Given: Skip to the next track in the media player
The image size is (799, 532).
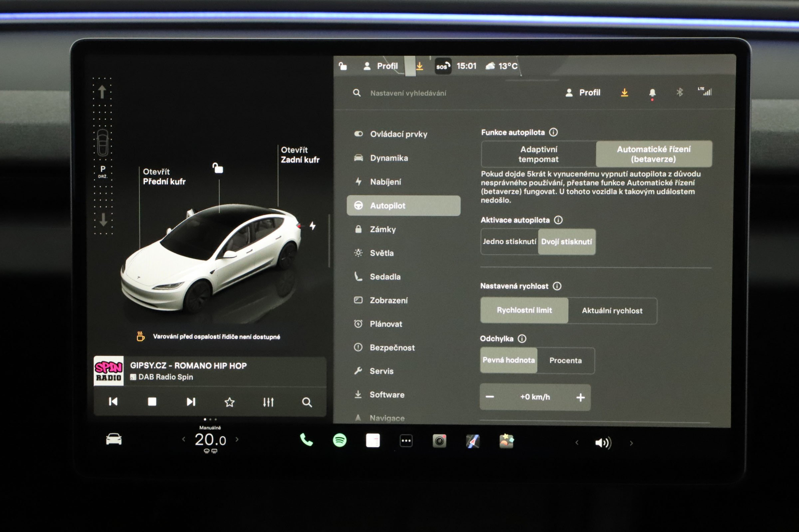Looking at the screenshot, I should pos(190,401).
